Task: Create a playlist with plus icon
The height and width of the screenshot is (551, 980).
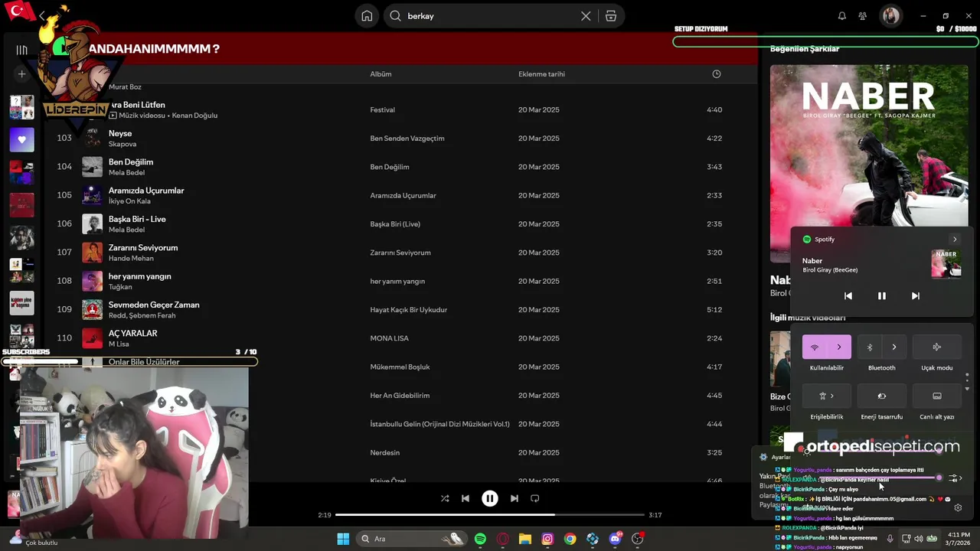Action: (x=21, y=74)
